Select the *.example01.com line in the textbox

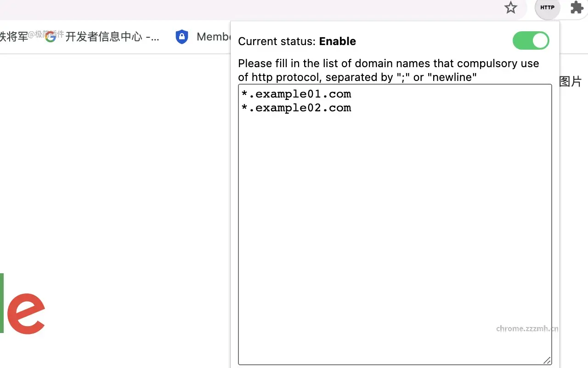click(296, 94)
